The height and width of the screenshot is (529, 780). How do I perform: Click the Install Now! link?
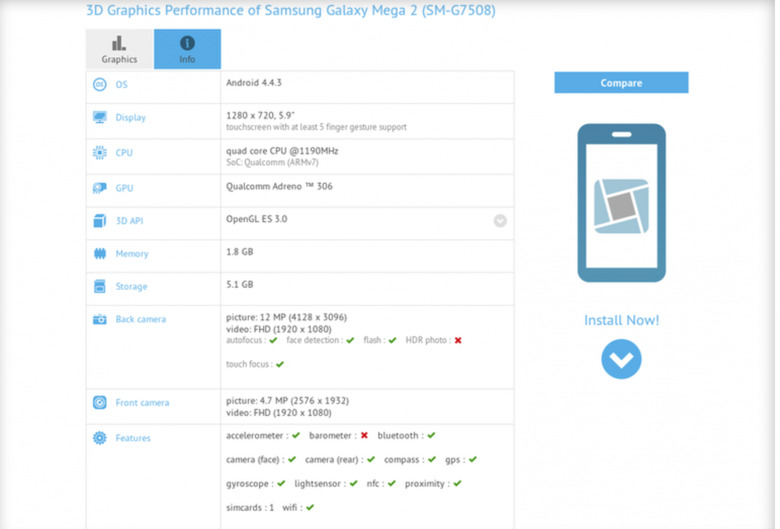[621, 320]
